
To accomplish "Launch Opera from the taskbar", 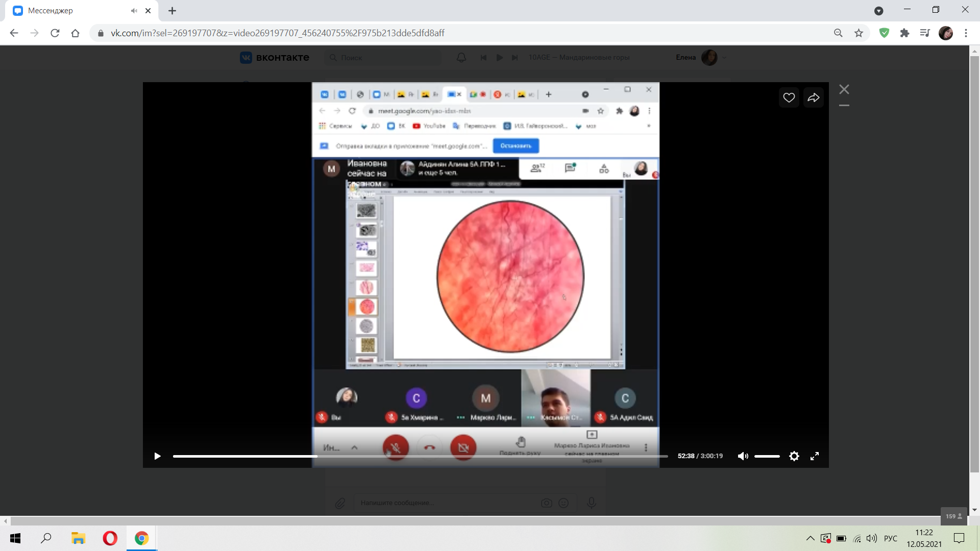I will pos(110,538).
